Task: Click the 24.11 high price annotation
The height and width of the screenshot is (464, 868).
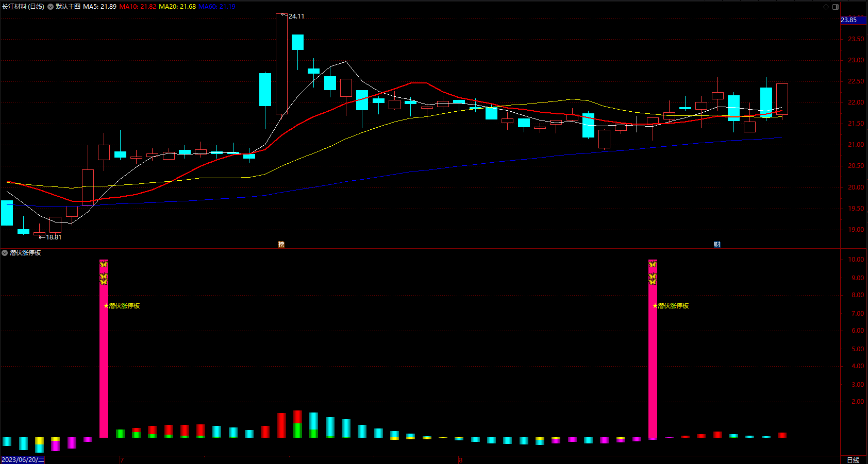Action: [x=296, y=16]
